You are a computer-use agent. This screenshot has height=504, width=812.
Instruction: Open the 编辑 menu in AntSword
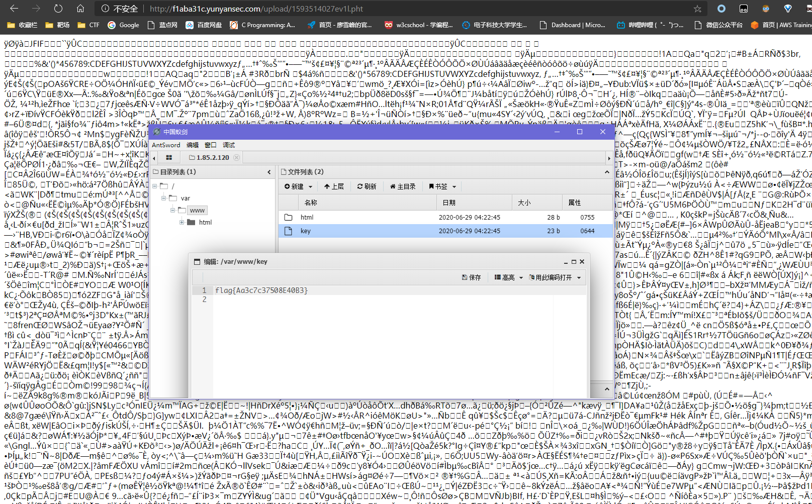click(x=193, y=145)
